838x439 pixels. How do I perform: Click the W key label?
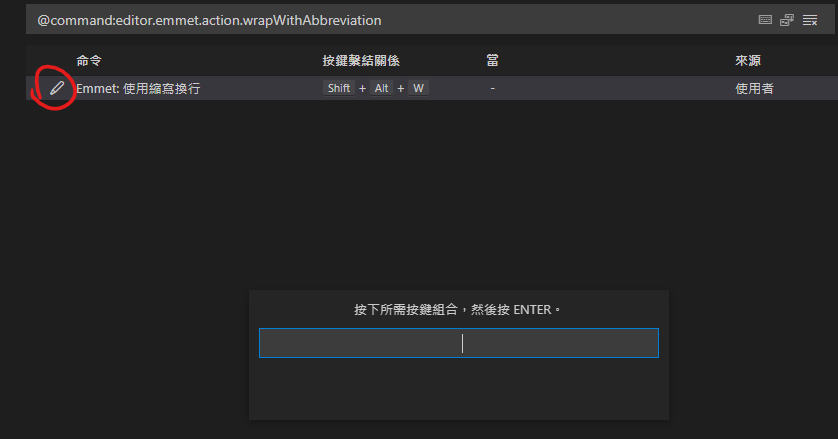tap(418, 88)
